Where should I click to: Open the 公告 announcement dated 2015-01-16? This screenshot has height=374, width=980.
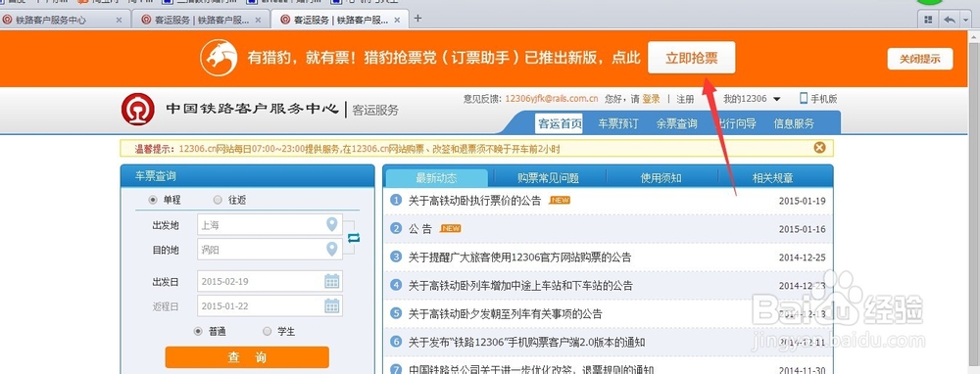point(420,228)
